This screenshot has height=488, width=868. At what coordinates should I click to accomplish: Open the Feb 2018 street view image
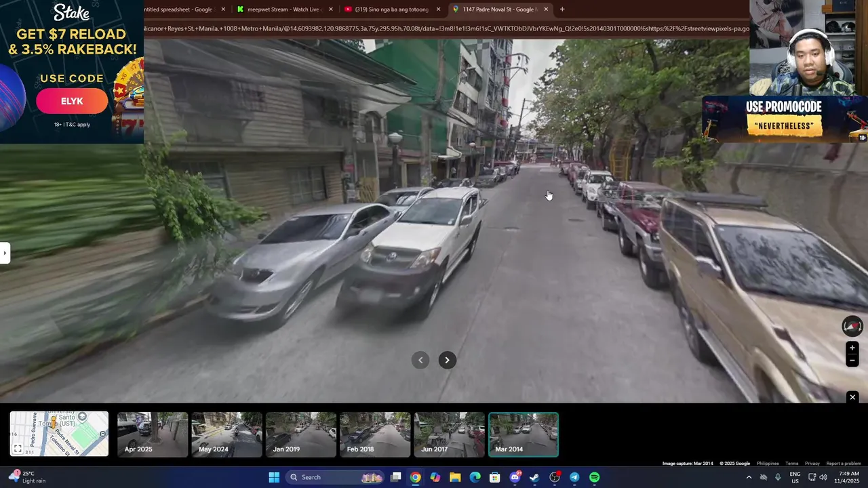click(375, 434)
